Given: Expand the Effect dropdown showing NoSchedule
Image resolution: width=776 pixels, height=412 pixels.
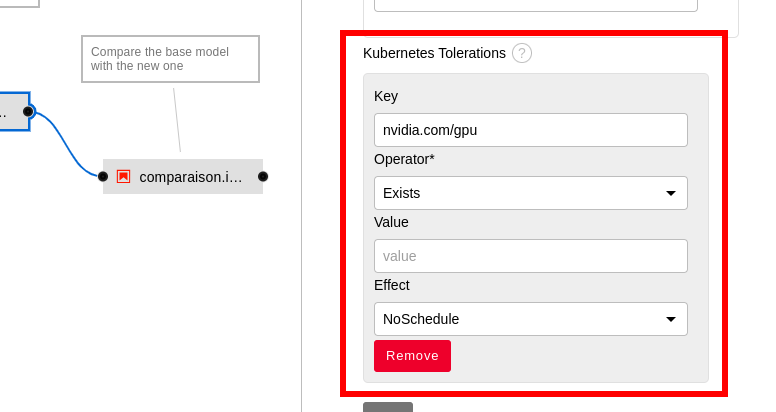Looking at the screenshot, I should [530, 319].
